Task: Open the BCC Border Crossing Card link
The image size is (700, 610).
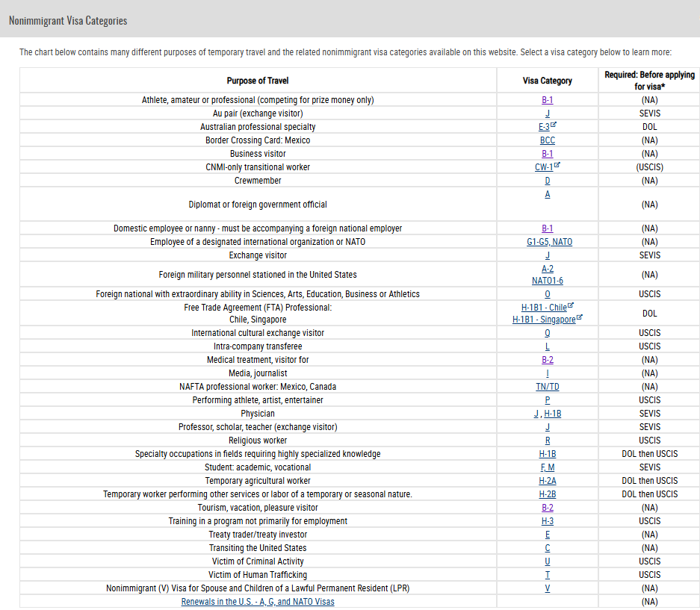Action: coord(548,140)
